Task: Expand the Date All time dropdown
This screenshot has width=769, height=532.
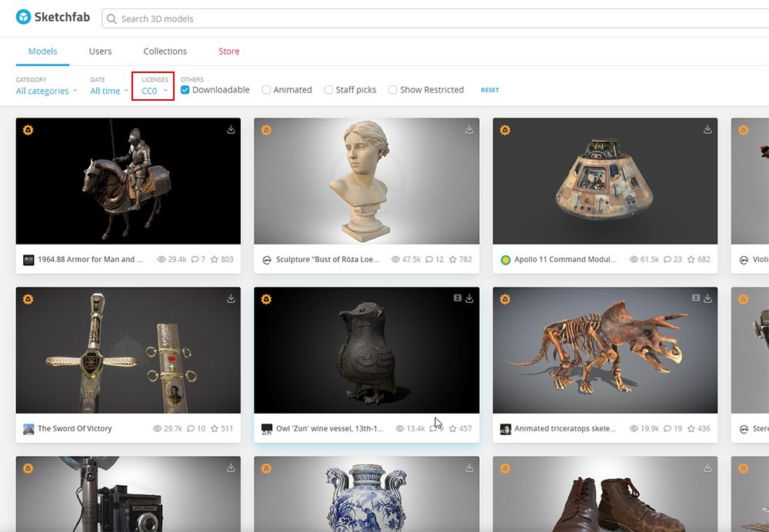Action: click(109, 91)
